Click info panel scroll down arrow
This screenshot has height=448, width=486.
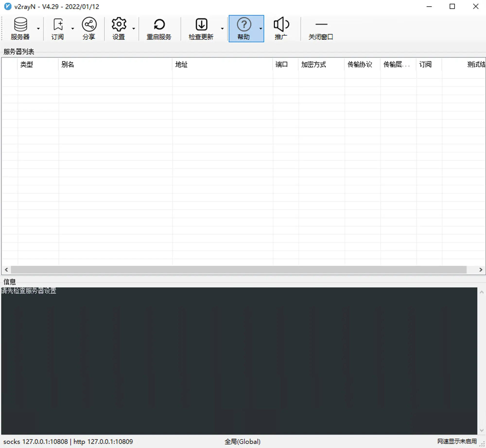[482, 430]
